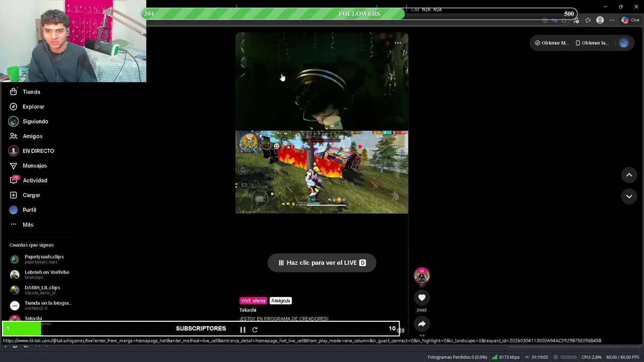The width and height of the screenshot is (644, 362).
Task: Click the DANIH_LIL.clips avatar
Action: point(15,290)
